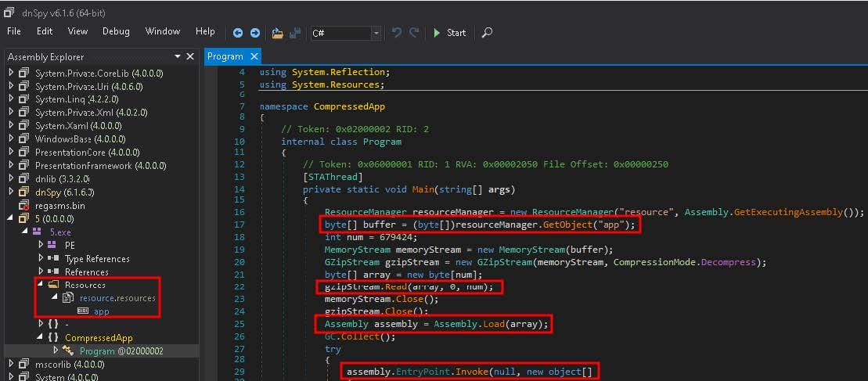
Task: Click the regasms.bin file icon
Action: pyautogui.click(x=23, y=206)
